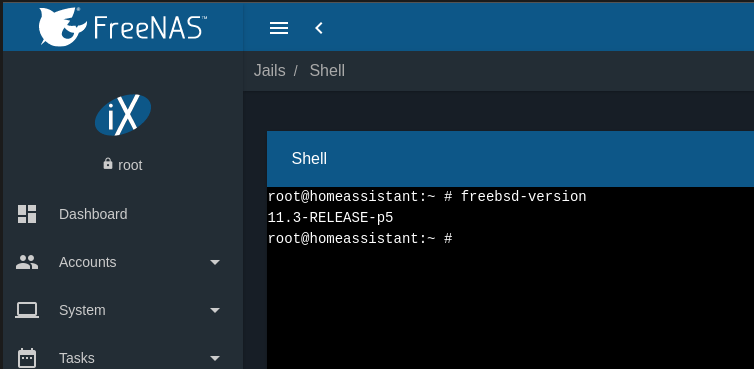Click the Shell breadcrumb item
Image resolution: width=754 pixels, height=369 pixels.
pos(327,71)
